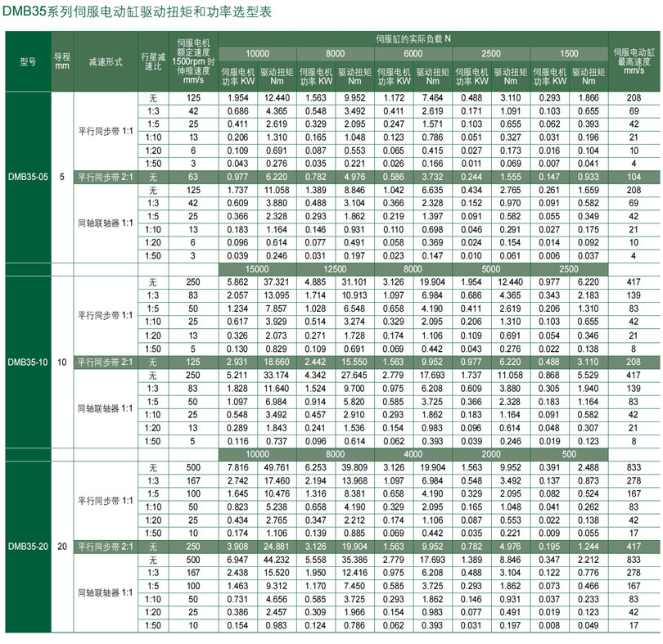The height and width of the screenshot is (644, 663).
Task: Select the DMB35-20 model cell
Action: point(27,546)
